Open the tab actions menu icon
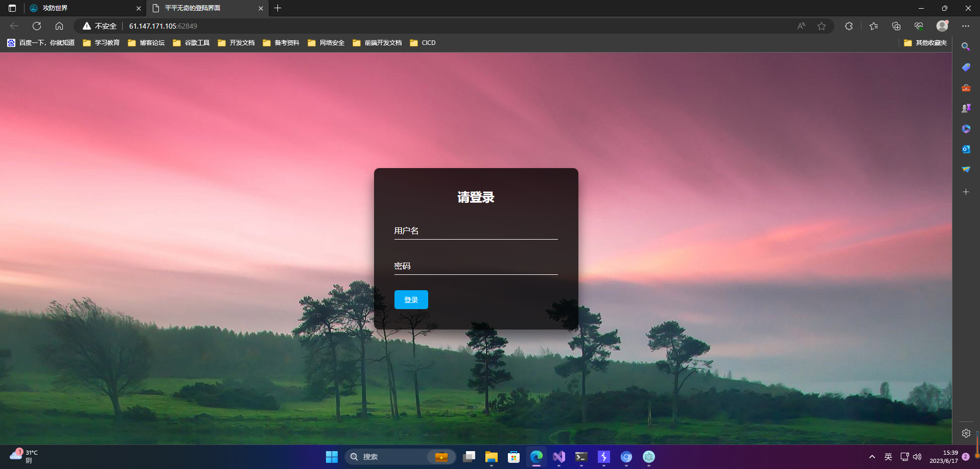The width and height of the screenshot is (980, 469). [x=12, y=8]
